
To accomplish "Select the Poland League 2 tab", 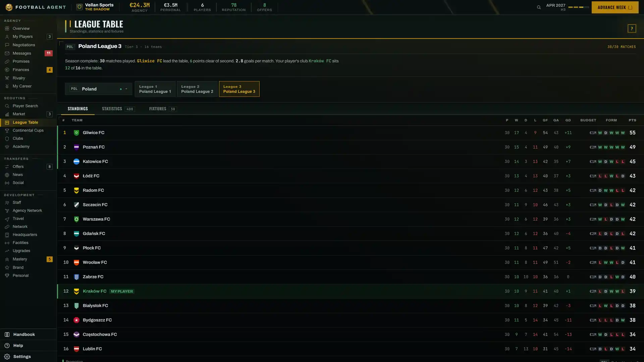I will point(197,89).
